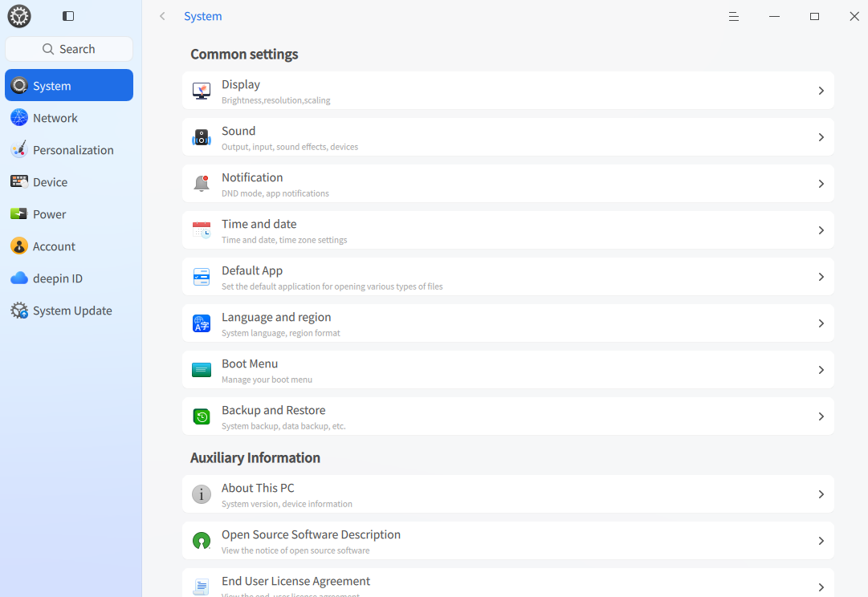Click the Control Center gear logo
This screenshot has height=597, width=868.
click(x=19, y=16)
